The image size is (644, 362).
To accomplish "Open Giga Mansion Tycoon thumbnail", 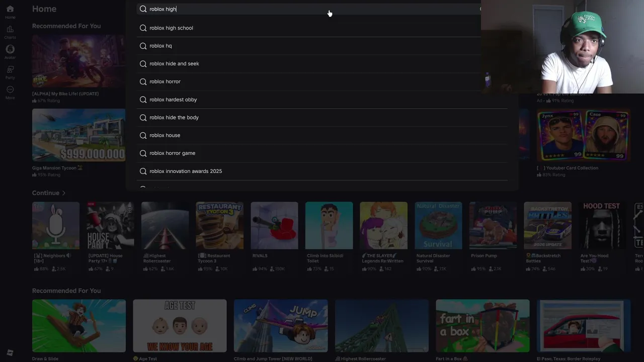I will (x=79, y=135).
